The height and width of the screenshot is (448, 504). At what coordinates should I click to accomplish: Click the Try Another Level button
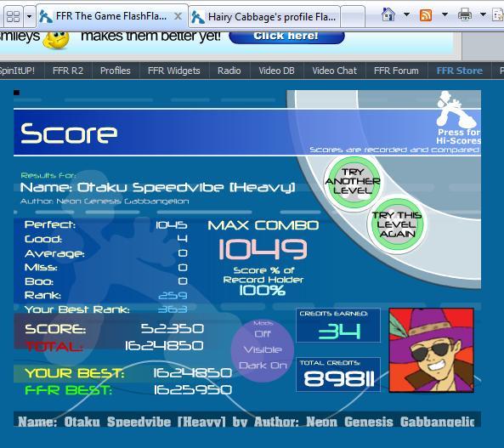(353, 182)
